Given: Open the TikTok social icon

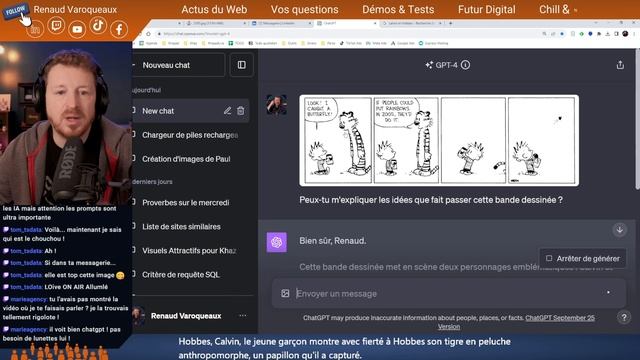Looking at the screenshot, I should 98,26.
